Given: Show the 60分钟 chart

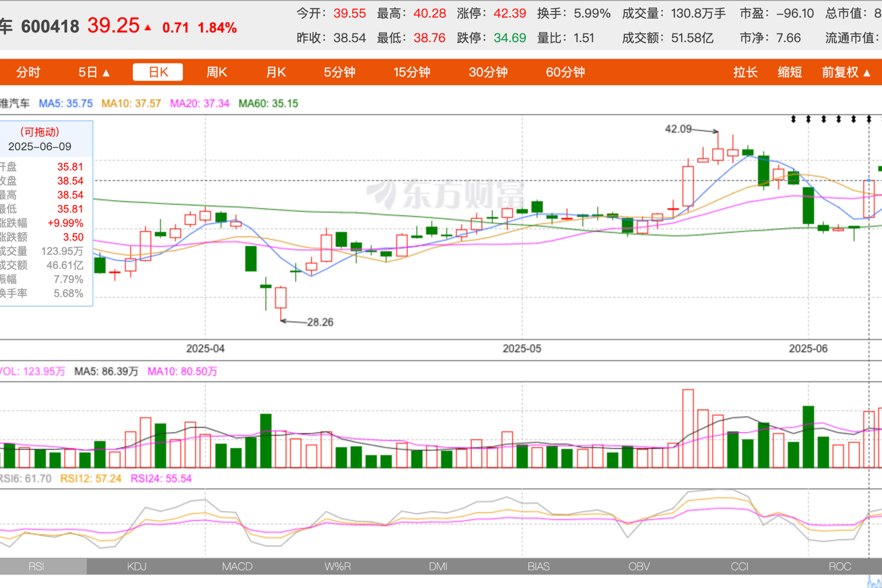Looking at the screenshot, I should [x=566, y=73].
